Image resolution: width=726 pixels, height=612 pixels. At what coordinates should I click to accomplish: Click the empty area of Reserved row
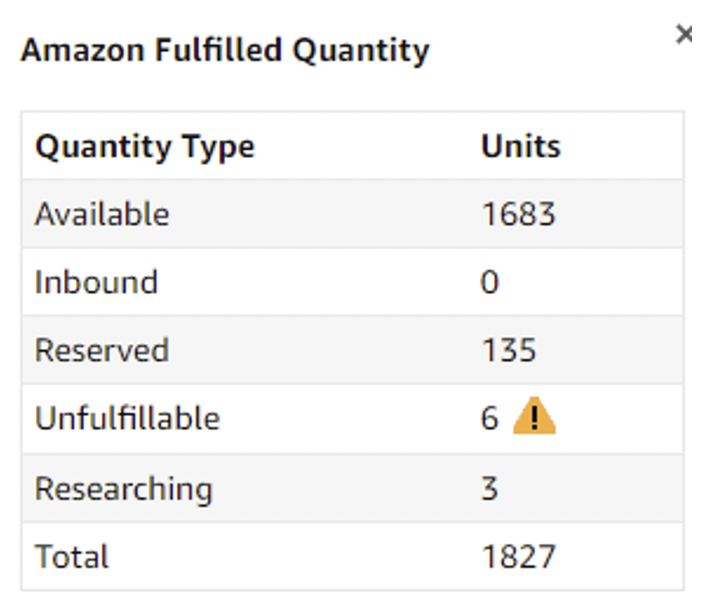click(324, 350)
